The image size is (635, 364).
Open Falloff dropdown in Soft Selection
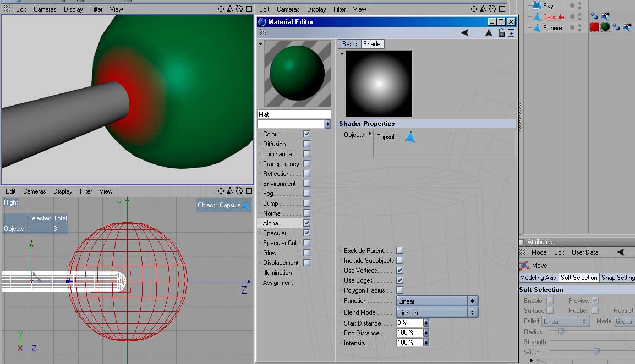click(565, 321)
